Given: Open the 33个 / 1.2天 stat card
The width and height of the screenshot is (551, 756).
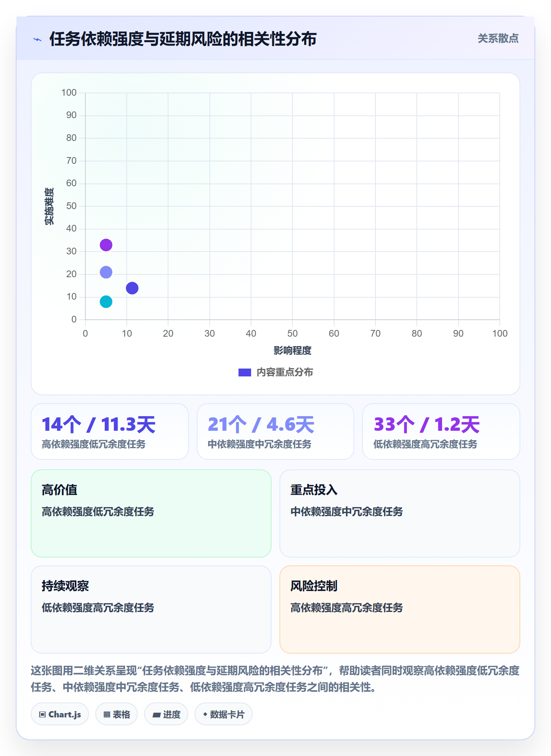Looking at the screenshot, I should click(x=441, y=432).
